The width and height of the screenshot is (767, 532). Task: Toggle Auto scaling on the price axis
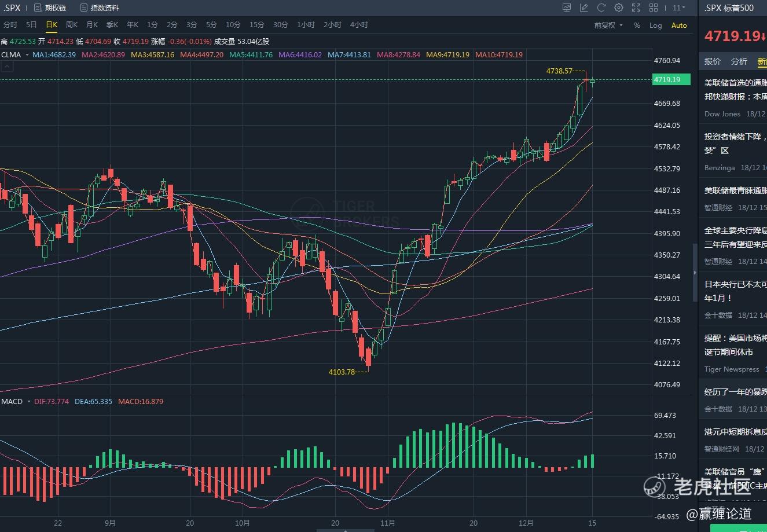pos(679,25)
